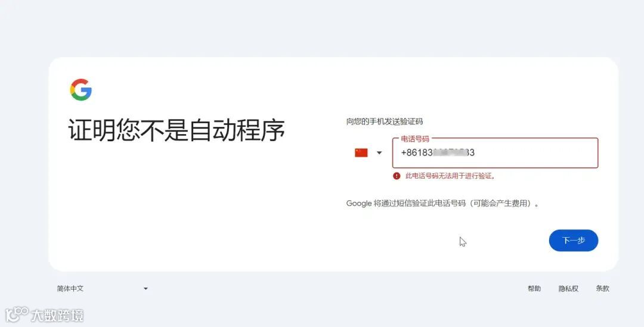Open the 简体中文 language selector
644x327 pixels.
(103, 288)
